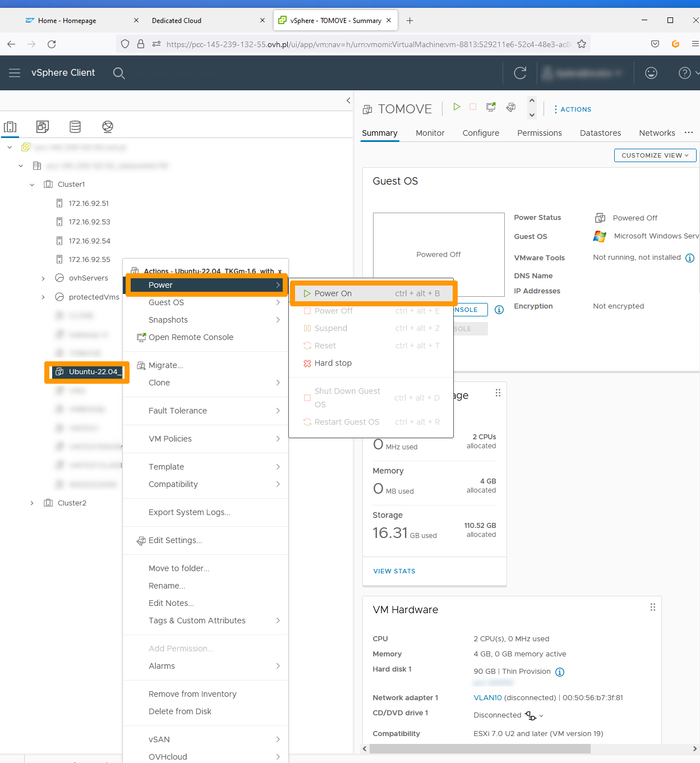
Task: Power on TOMOVE via green play icon
Action: pyautogui.click(x=457, y=107)
